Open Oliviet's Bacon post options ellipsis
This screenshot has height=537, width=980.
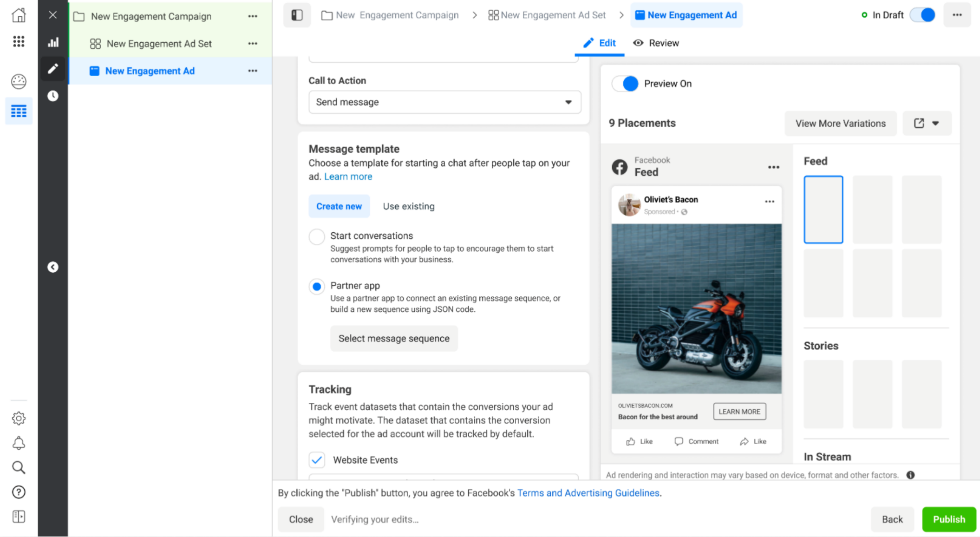pos(770,202)
